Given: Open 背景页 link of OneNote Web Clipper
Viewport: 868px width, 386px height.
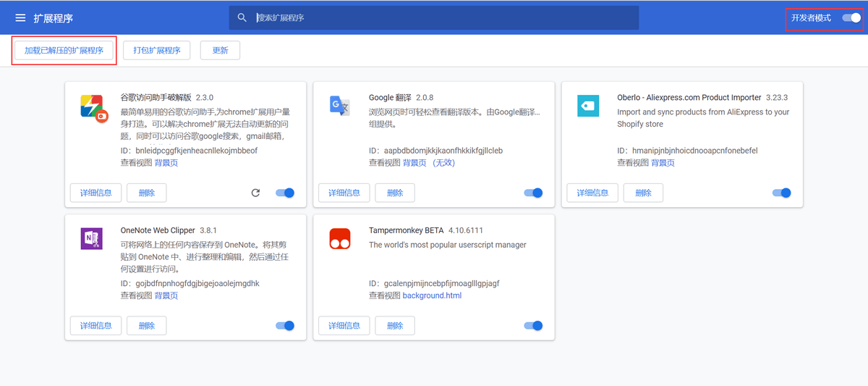Looking at the screenshot, I should tap(166, 295).
